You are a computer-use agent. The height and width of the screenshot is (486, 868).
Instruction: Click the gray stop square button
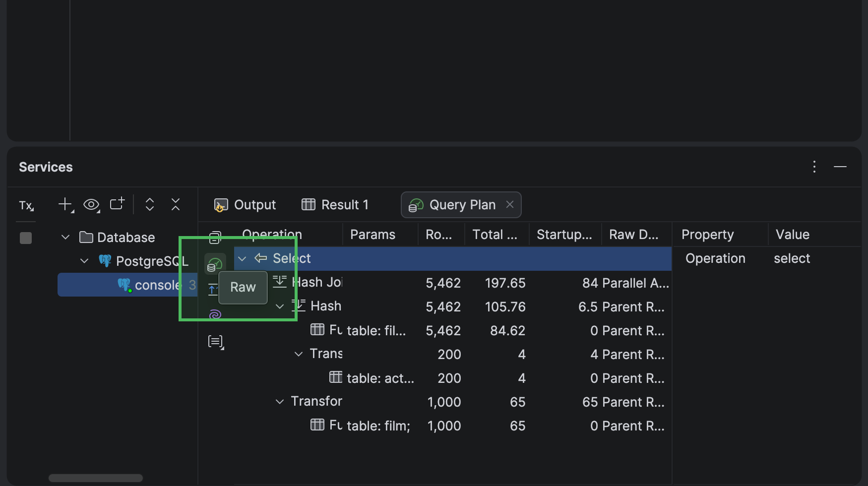26,238
